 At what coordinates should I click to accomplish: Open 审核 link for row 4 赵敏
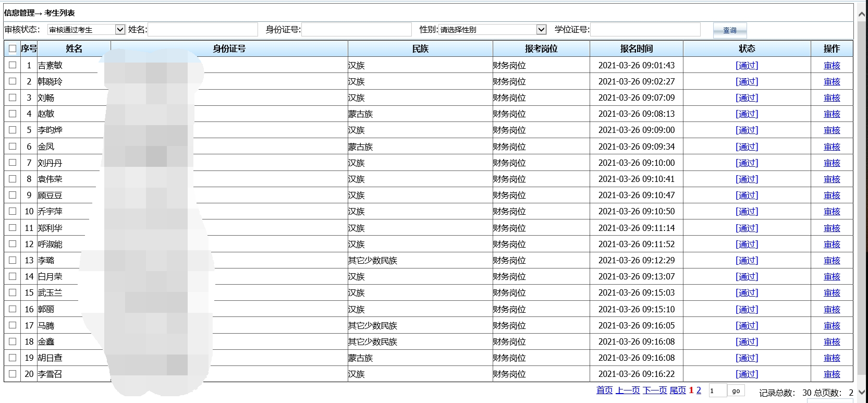pyautogui.click(x=832, y=114)
